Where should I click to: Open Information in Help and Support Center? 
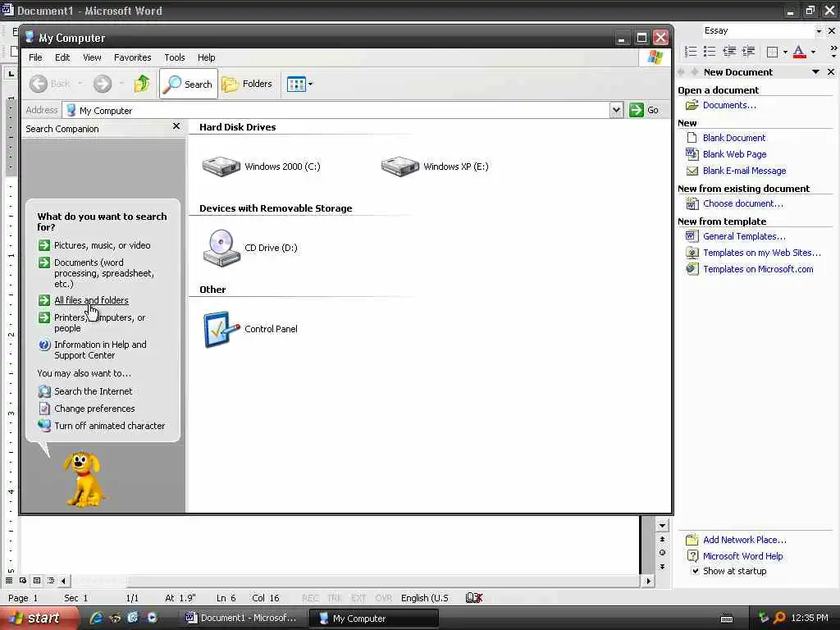click(x=100, y=349)
